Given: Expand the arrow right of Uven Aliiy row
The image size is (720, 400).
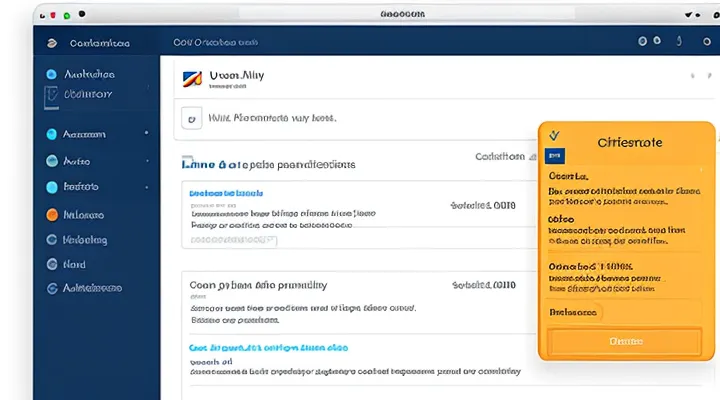Looking at the screenshot, I should point(692,76).
